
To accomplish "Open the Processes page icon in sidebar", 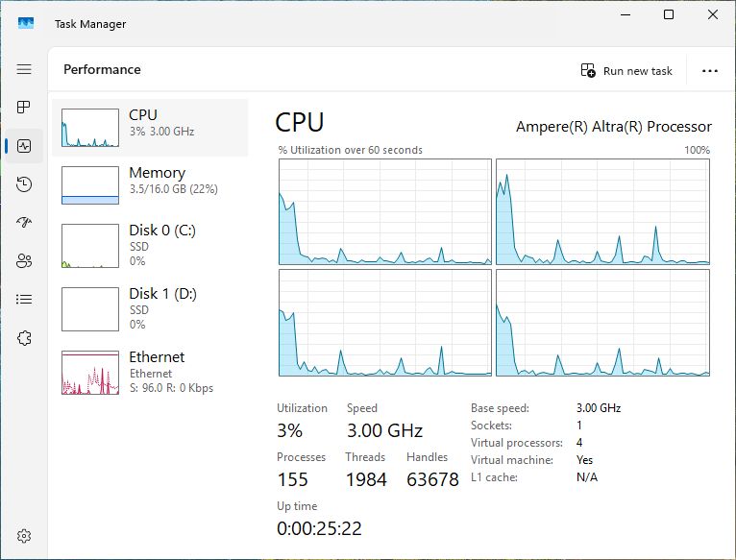I will point(25,108).
